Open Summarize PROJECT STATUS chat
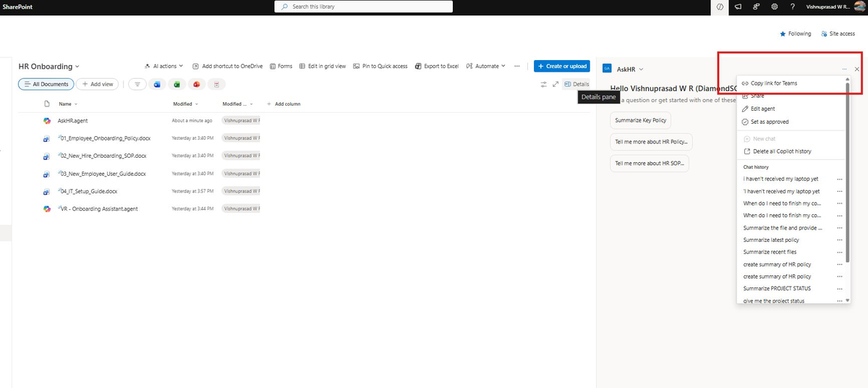Image resolution: width=868 pixels, height=388 pixels. click(777, 288)
